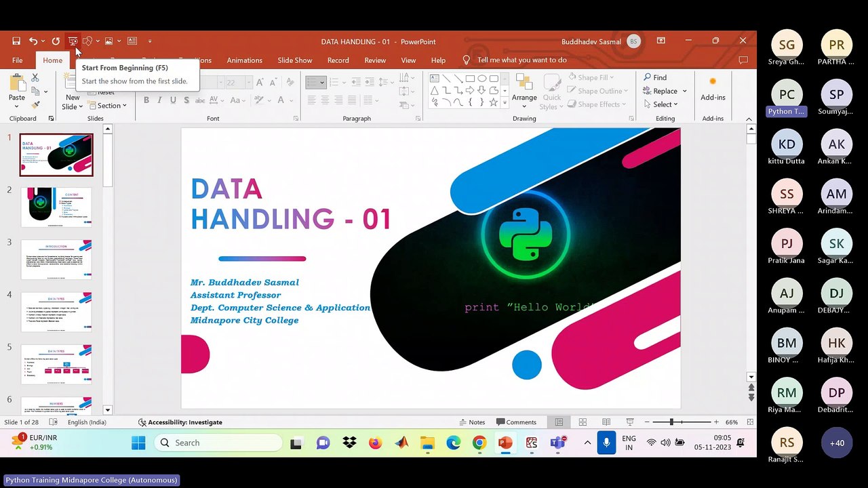Open Ribbon Display Options
Screen dimensions: 868x488
point(660,41)
